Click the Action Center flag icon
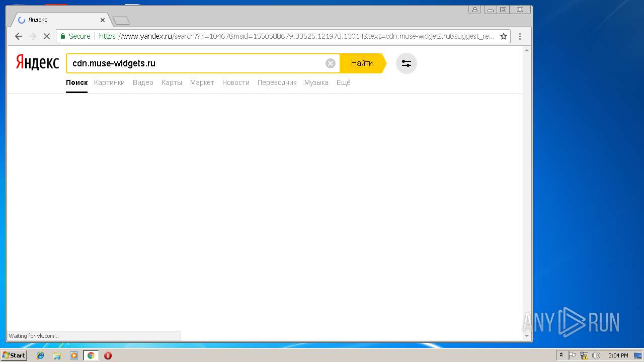This screenshot has height=362, width=644. click(x=572, y=355)
